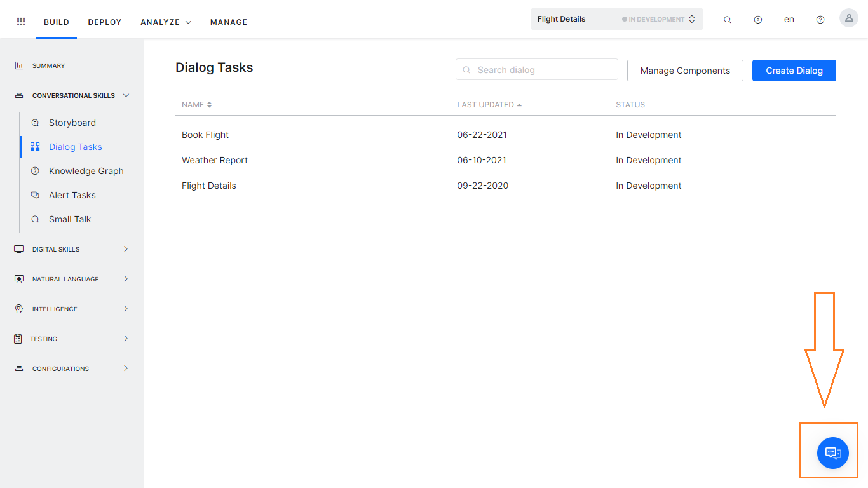Click Book Flight's In Development status
868x488 pixels.
coord(649,135)
